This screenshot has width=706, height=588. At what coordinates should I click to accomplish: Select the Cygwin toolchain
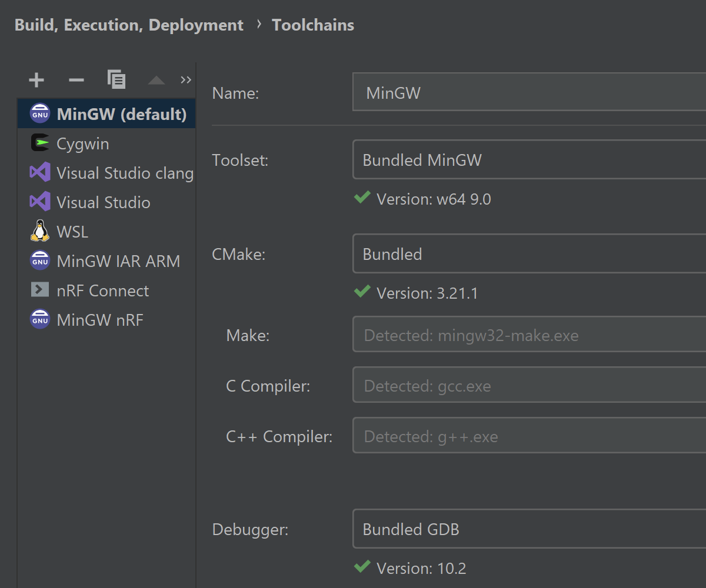[x=106, y=143]
